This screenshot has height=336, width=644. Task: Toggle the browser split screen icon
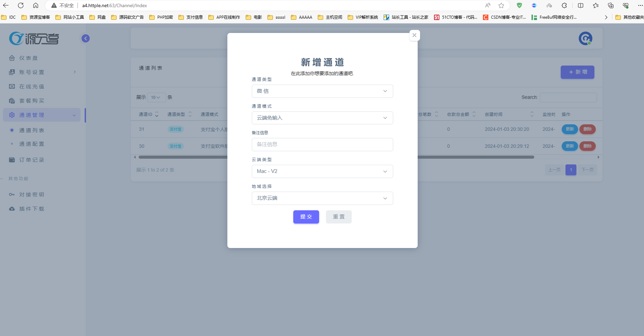point(580,5)
